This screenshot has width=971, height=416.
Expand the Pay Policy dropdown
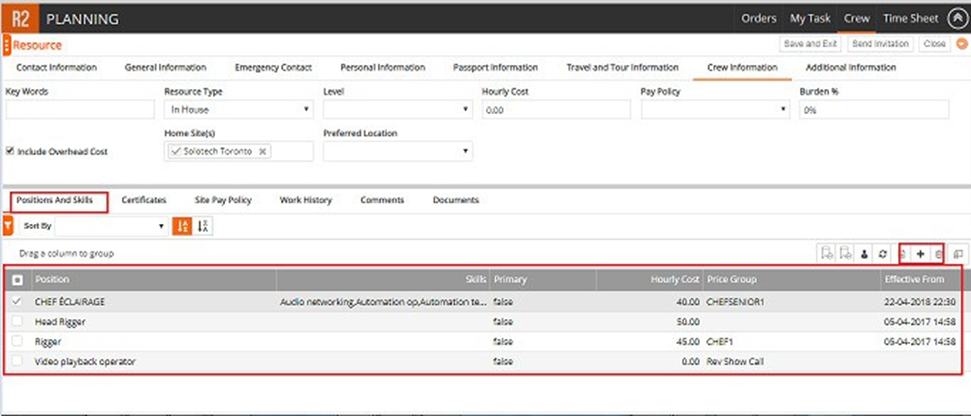point(713,110)
